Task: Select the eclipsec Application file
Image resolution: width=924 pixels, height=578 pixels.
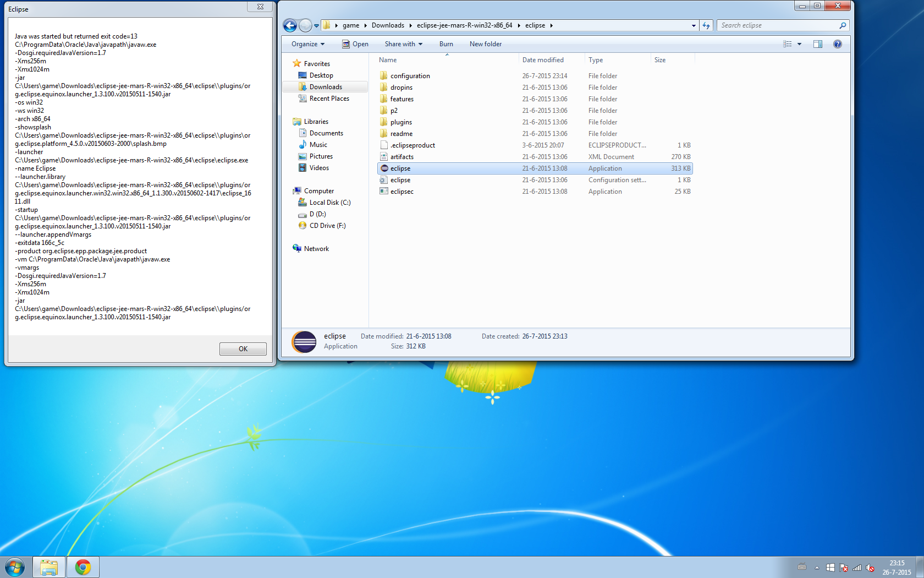Action: click(x=535, y=192)
